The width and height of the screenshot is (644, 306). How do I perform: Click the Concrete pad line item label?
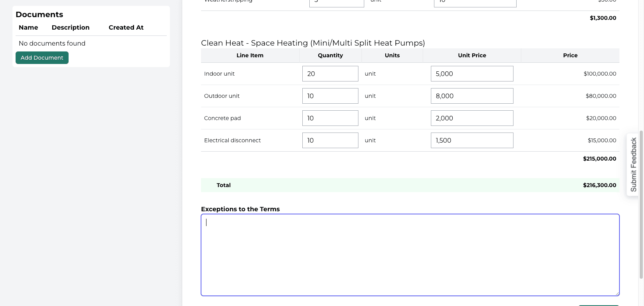222,118
